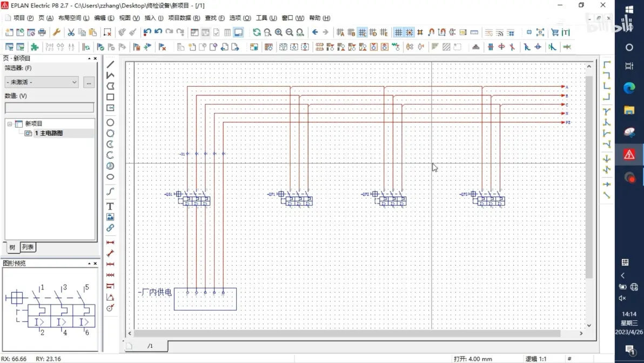Screen dimensions: 644x363
Task: Collapse the 新项目 tree node
Action: point(9,124)
